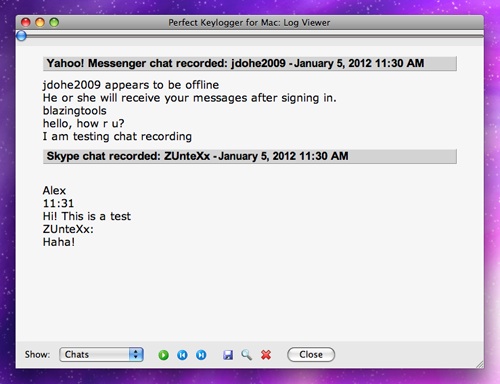The height and width of the screenshot is (384, 500).
Task: Zoom the window with the green title button
Action: (x=54, y=22)
